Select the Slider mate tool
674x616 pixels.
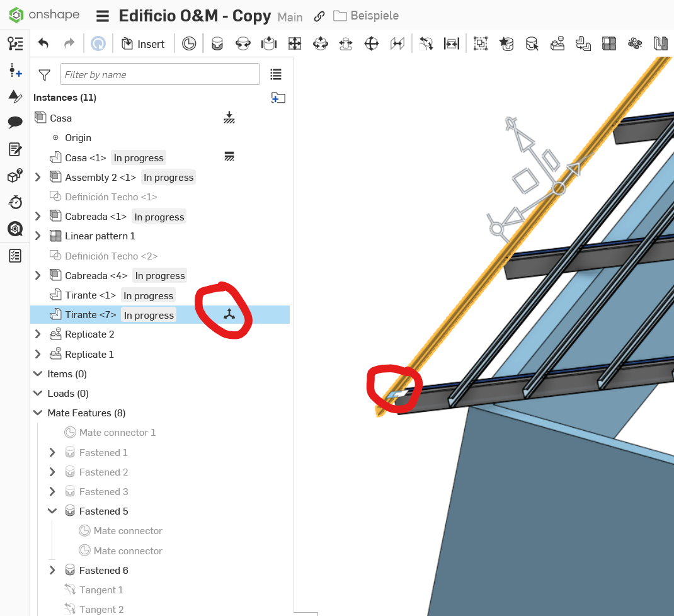click(268, 43)
